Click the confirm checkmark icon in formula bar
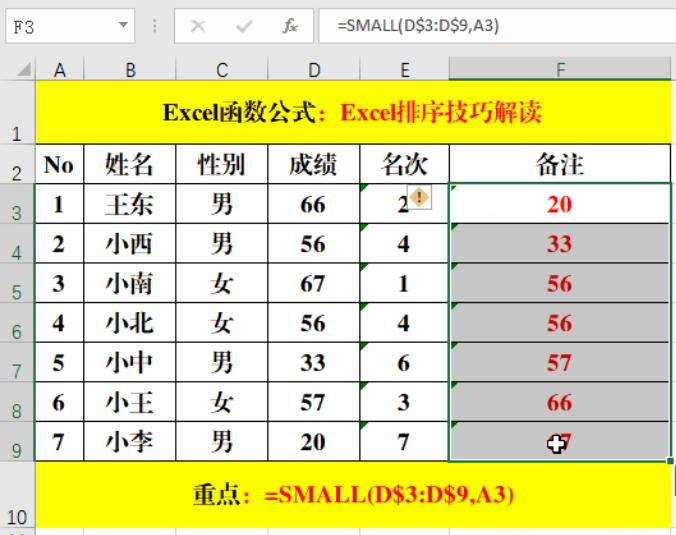Viewport: 676px width, 535px height. pyautogui.click(x=244, y=26)
